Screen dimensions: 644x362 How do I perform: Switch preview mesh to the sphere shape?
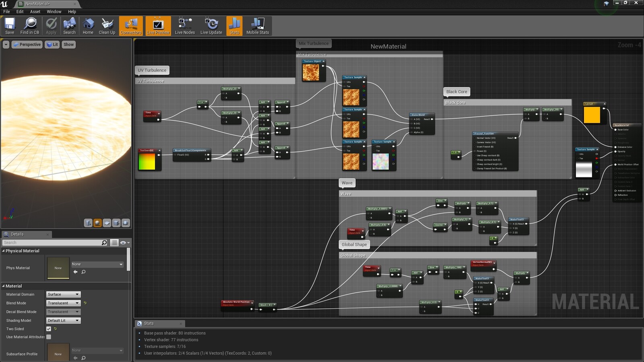click(x=97, y=223)
